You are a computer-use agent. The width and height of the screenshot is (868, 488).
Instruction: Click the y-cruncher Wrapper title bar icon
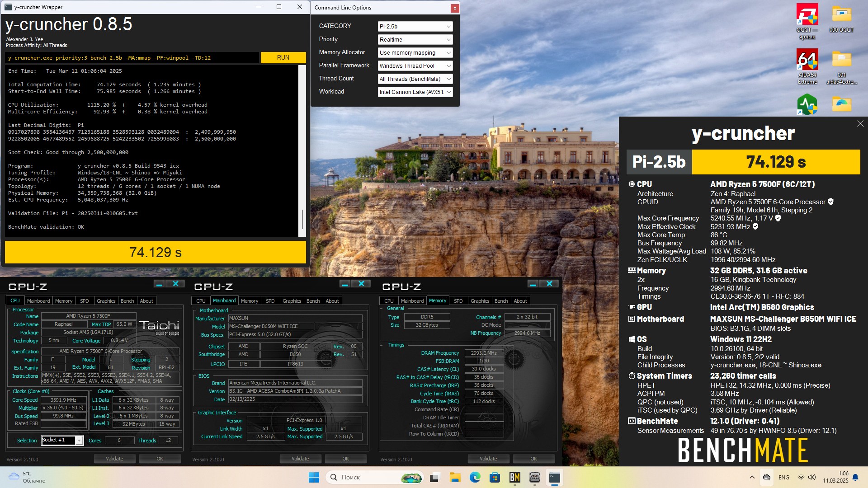click(8, 7)
